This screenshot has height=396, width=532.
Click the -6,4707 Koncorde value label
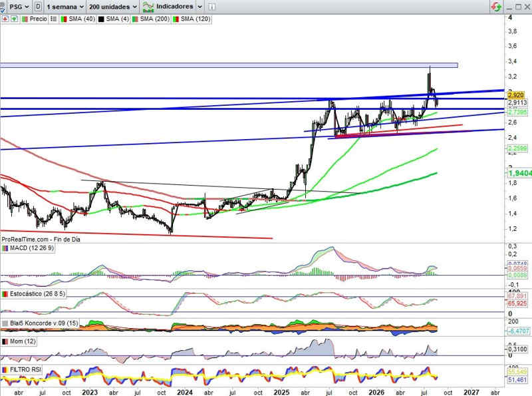pyautogui.click(x=517, y=331)
